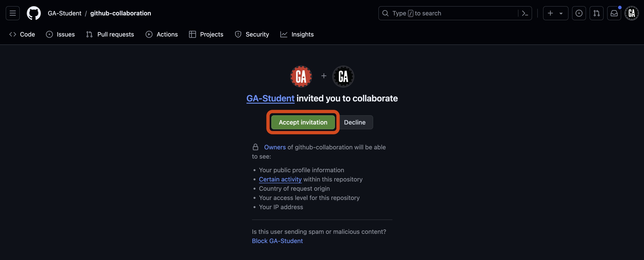Select the Actions tab play icon

pos(149,34)
